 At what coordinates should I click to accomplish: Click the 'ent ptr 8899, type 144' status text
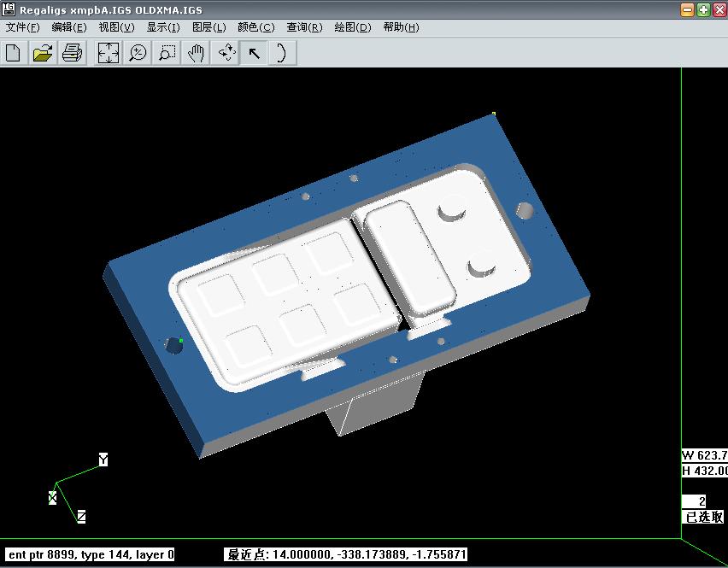pos(89,554)
